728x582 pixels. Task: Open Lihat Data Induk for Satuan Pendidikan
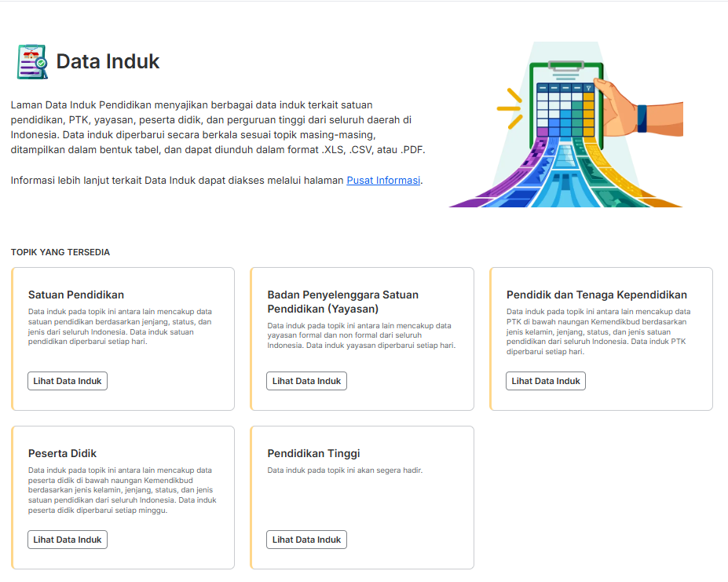coord(68,381)
